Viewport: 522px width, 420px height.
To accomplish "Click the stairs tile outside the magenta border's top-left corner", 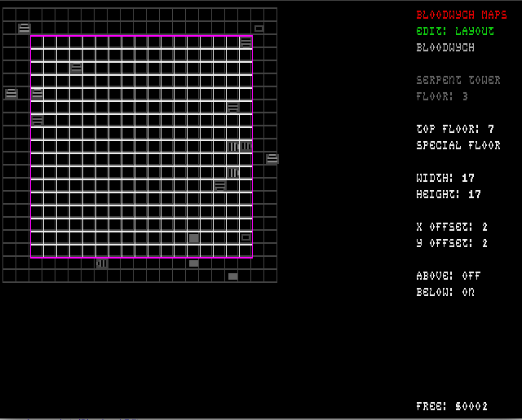I will [24, 29].
